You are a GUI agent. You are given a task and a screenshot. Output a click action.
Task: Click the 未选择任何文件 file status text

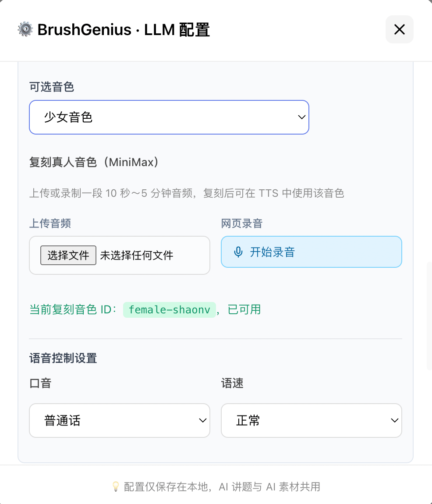pyautogui.click(x=137, y=255)
